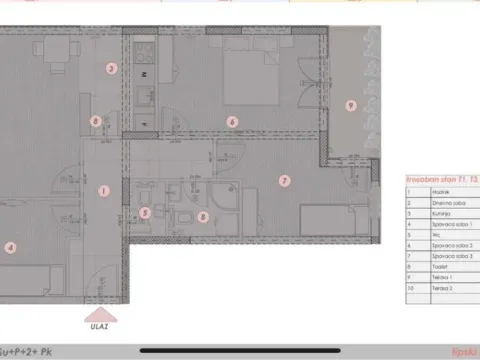The image size is (480, 360).
Task: Tap room marker 3 in the kitchen area
Action: click(112, 69)
